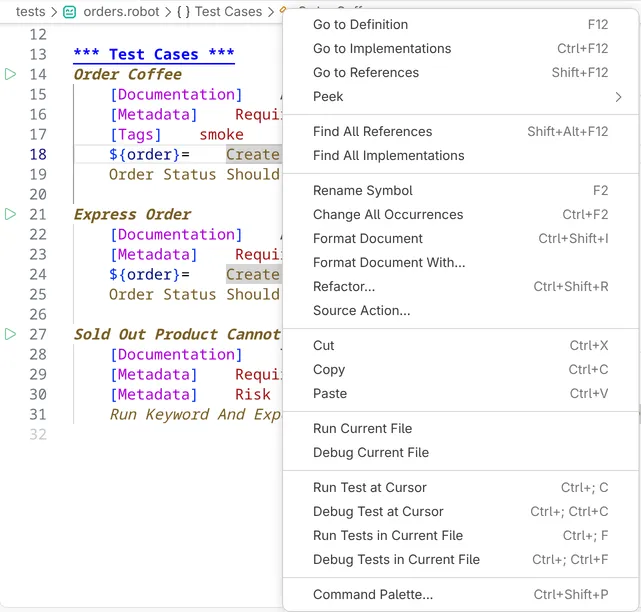Choose Source Action...
641x612 pixels.
click(461, 311)
